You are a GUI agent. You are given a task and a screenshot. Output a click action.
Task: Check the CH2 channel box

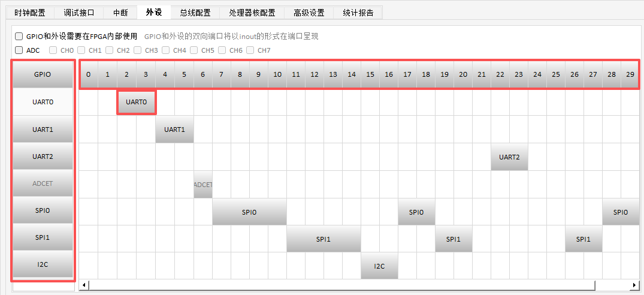(x=109, y=50)
